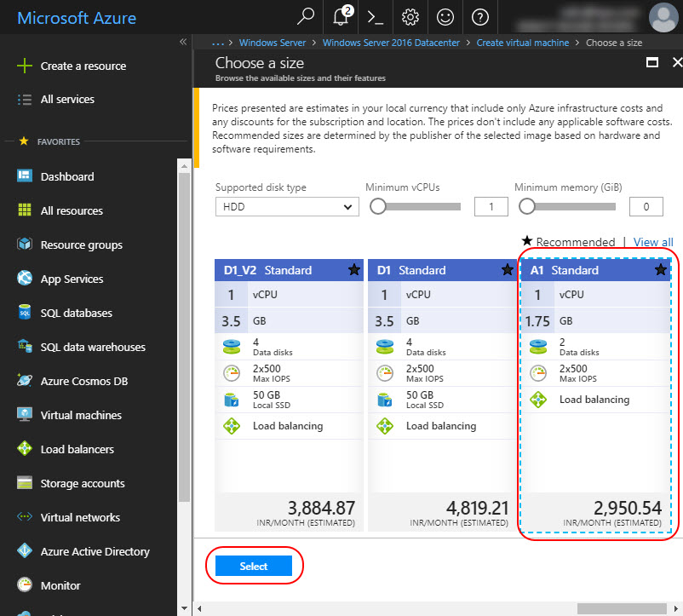Screen dimensions: 683x616
Task: Click the 4,819.21 price text
Action: coord(478,508)
